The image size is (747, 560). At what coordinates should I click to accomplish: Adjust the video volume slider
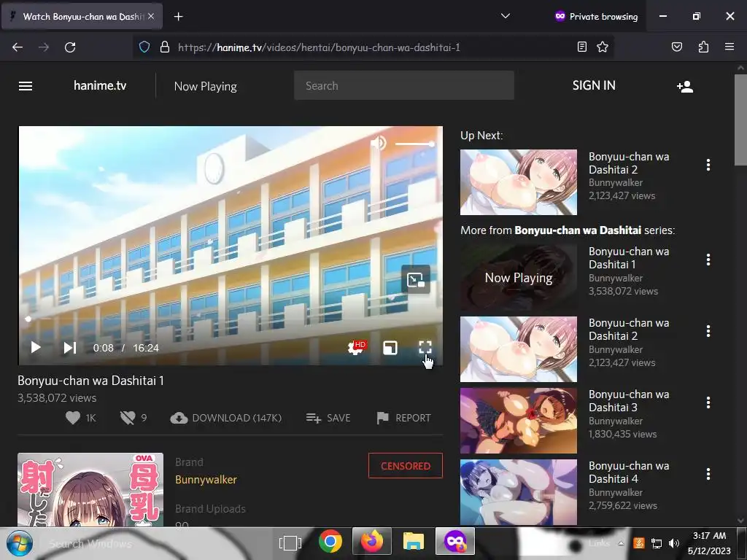pos(414,144)
